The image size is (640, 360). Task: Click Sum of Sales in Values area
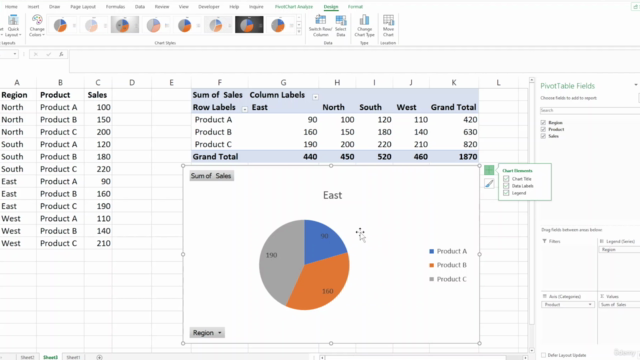[619, 304]
